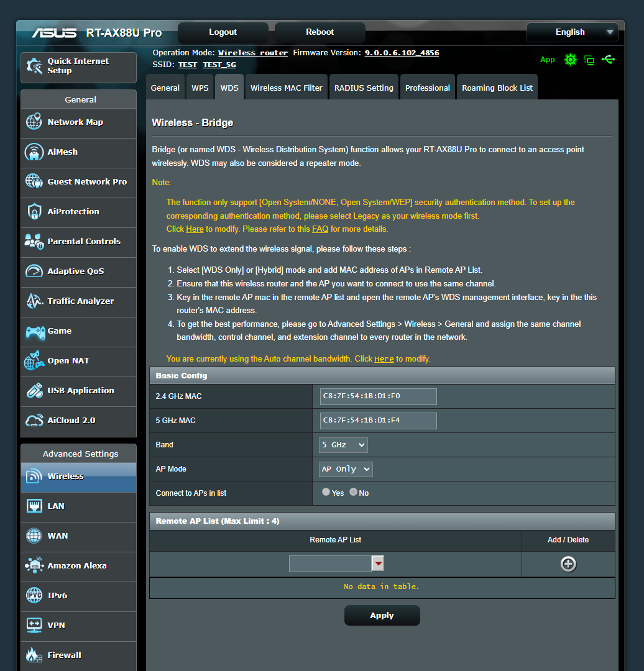Open Quick Internet Setup wizard icon
This screenshot has height=671, width=644.
coord(34,66)
